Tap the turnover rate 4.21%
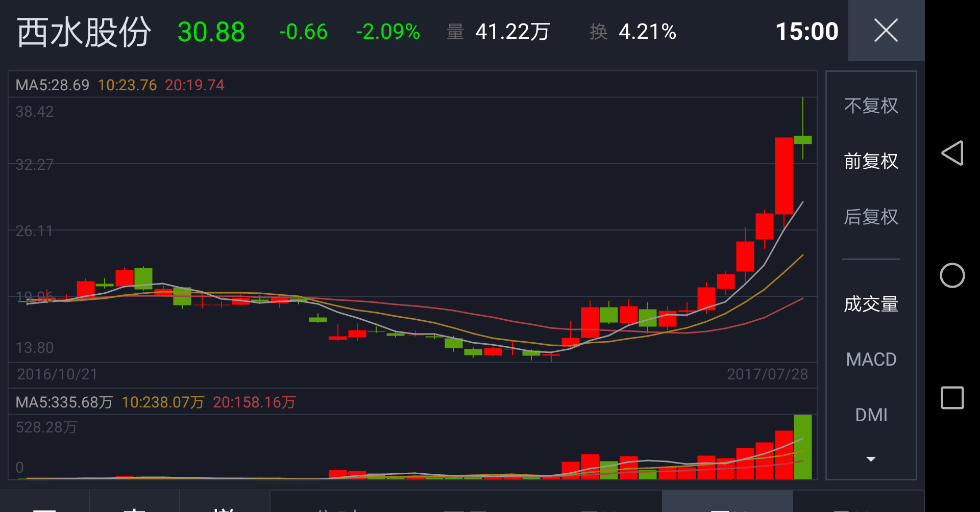 pyautogui.click(x=647, y=32)
